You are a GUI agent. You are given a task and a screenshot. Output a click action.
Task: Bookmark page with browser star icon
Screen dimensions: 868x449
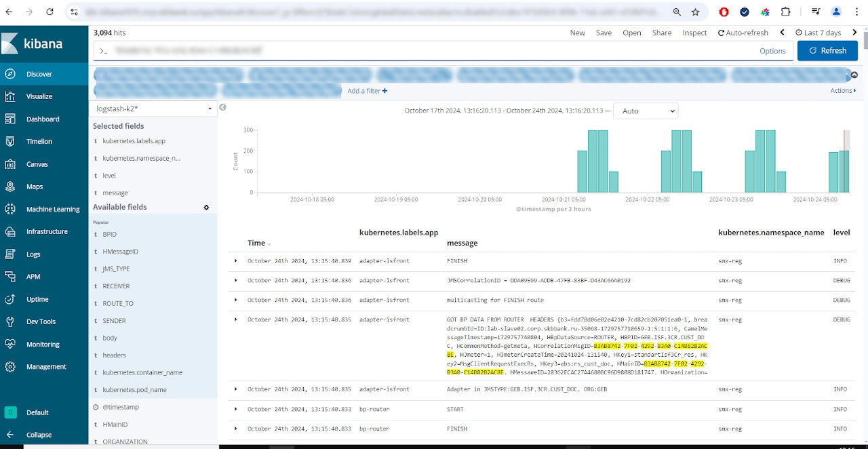point(695,12)
